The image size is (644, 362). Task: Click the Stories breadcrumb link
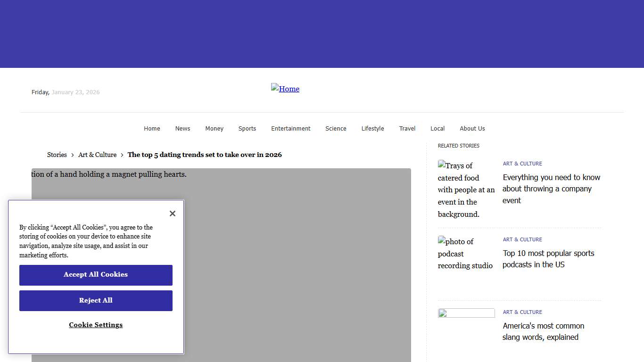click(x=57, y=155)
